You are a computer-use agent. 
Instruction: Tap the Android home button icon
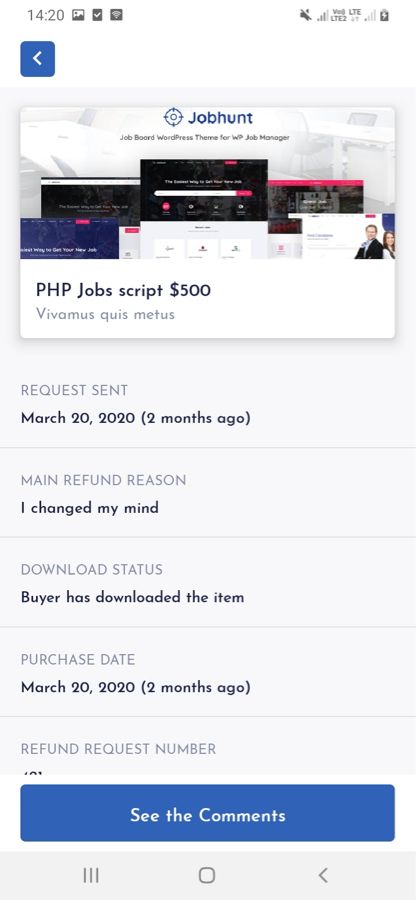tap(207, 875)
